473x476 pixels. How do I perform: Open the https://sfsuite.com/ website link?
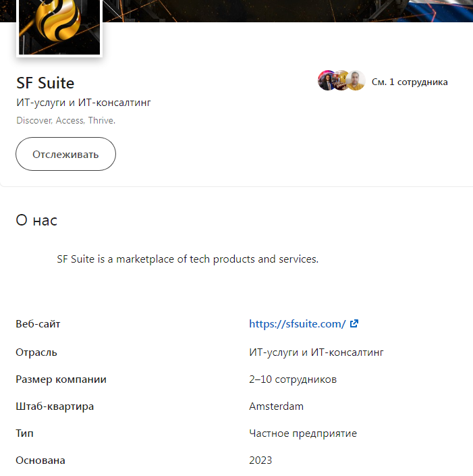click(x=298, y=324)
